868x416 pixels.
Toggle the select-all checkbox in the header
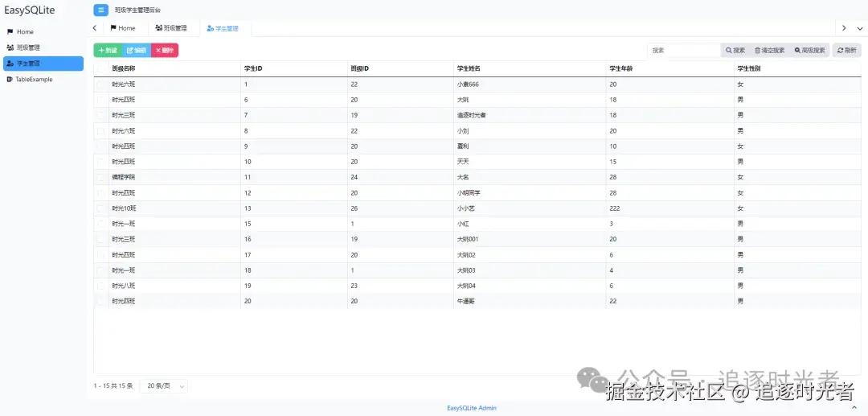[100, 68]
